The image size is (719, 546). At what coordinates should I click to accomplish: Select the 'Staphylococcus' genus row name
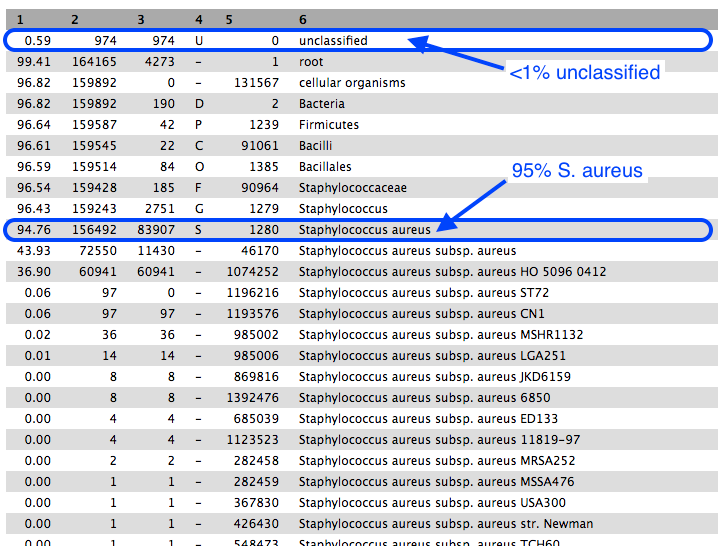coord(343,209)
